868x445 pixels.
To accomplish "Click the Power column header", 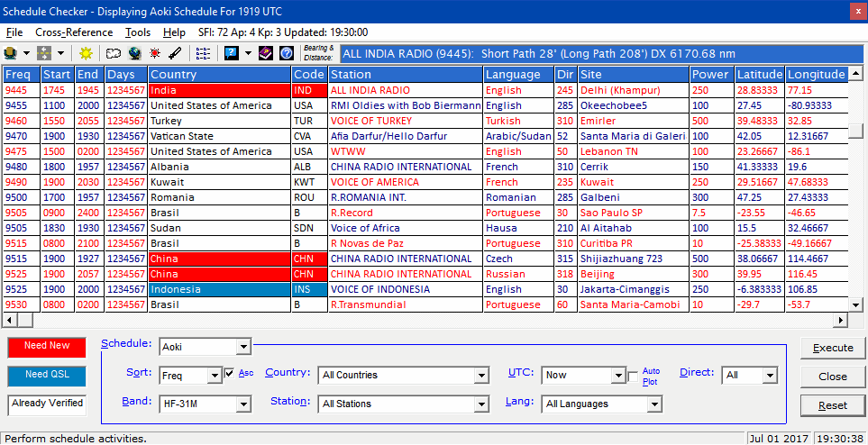I will (711, 74).
